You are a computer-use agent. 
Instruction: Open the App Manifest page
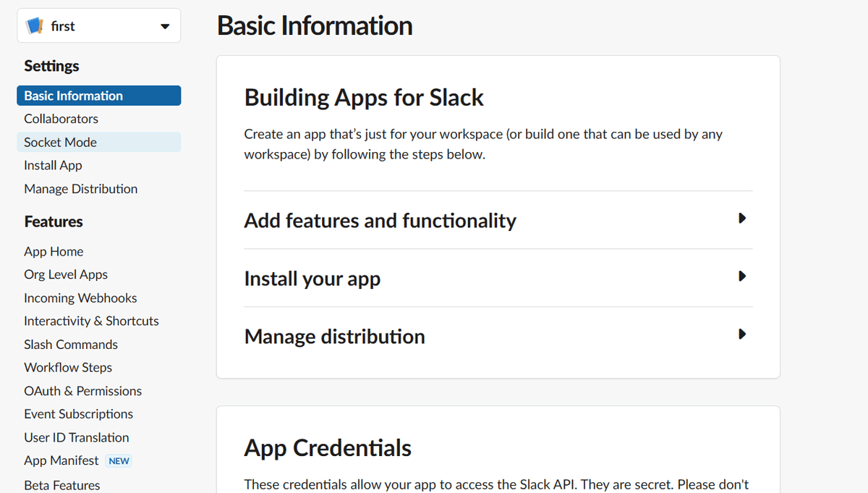[61, 460]
